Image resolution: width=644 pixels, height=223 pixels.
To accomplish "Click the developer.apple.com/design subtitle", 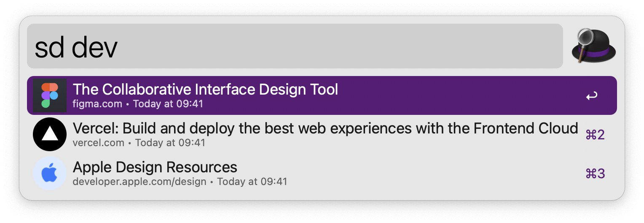I will point(140,182).
